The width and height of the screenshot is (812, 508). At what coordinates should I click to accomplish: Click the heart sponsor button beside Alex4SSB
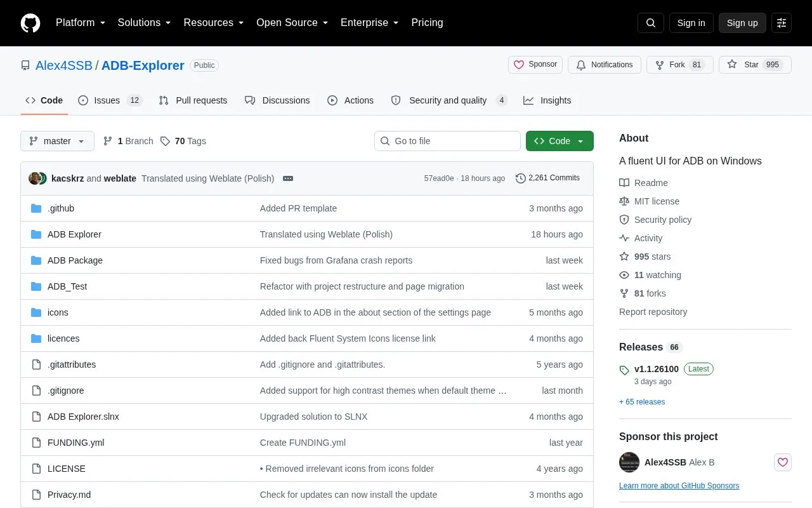click(783, 462)
